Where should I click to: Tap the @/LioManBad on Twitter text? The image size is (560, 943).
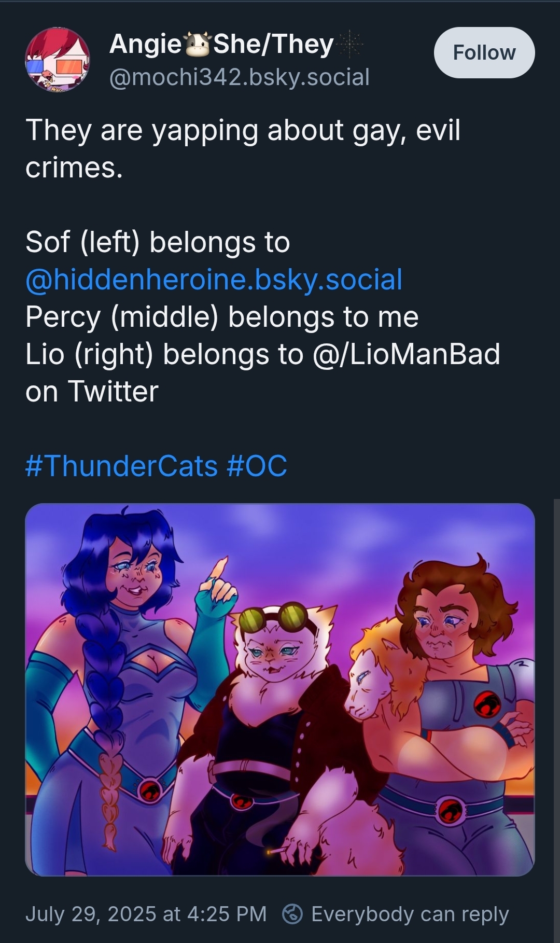(263, 373)
